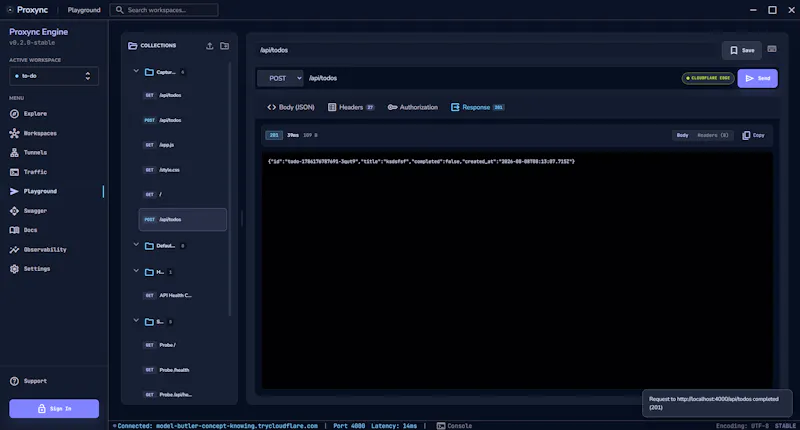Click the Search workspaces field
This screenshot has width=800, height=430.
pyautogui.click(x=164, y=10)
